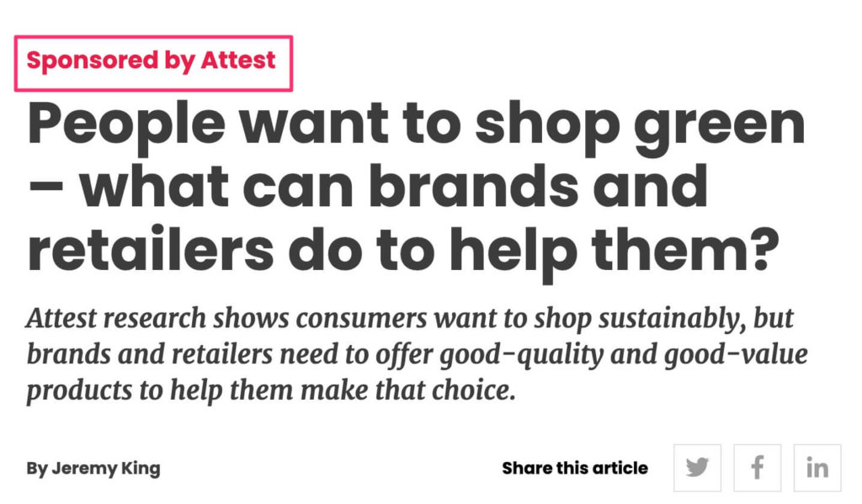
Task: Share the article on Facebook
Action: coord(757,468)
